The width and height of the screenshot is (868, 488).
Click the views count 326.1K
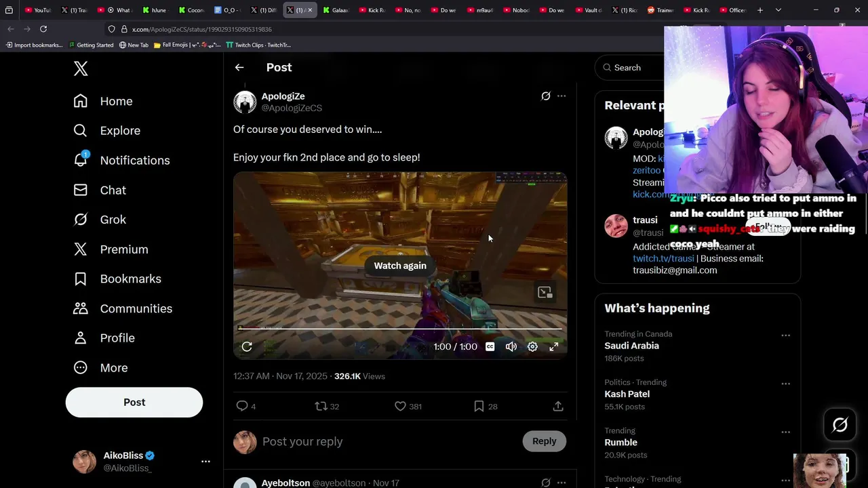click(359, 376)
